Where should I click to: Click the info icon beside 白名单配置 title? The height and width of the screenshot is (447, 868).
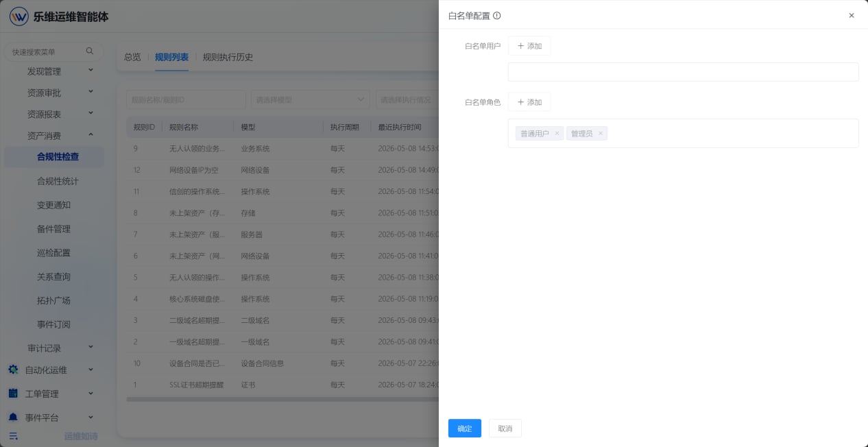(x=497, y=16)
